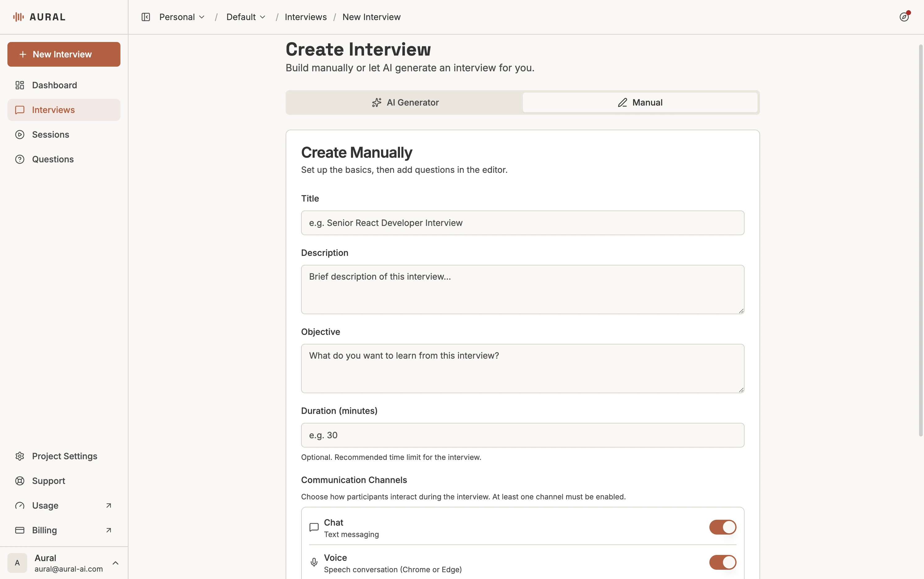Click the Support lifebuoy icon

click(x=19, y=481)
